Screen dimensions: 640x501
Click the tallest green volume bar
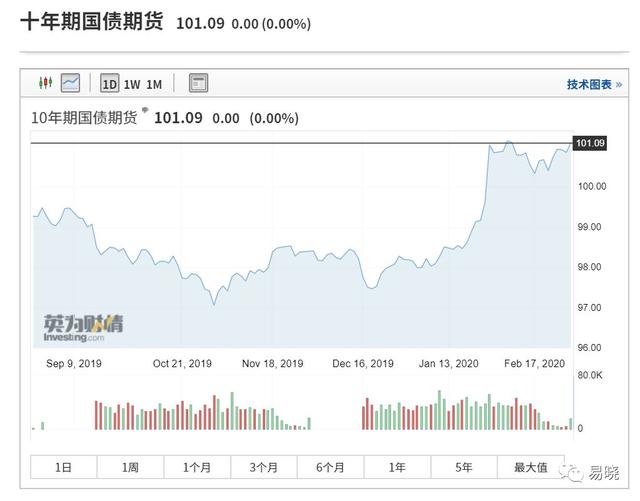point(440,410)
